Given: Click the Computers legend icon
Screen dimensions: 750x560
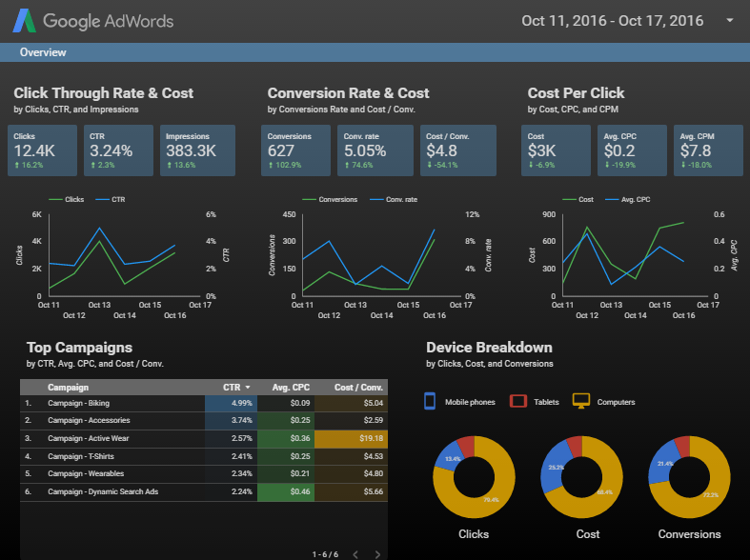Looking at the screenshot, I should (581, 401).
